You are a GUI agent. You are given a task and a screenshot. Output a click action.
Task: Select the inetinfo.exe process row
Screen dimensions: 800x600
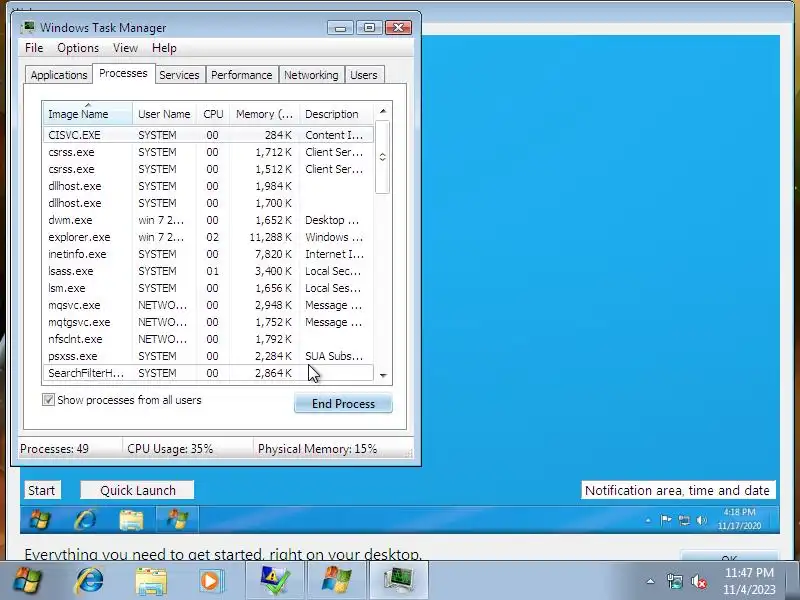[208, 254]
